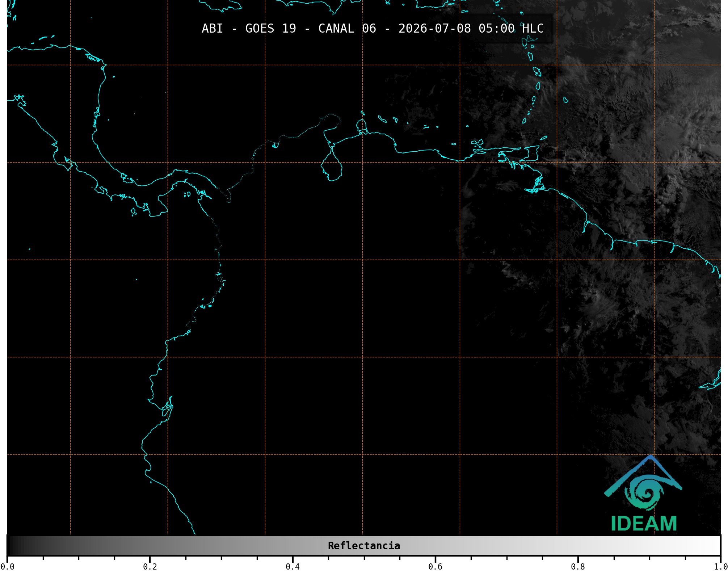Click the 05:00 HLC time in title
728x571 pixels.
coord(511,29)
